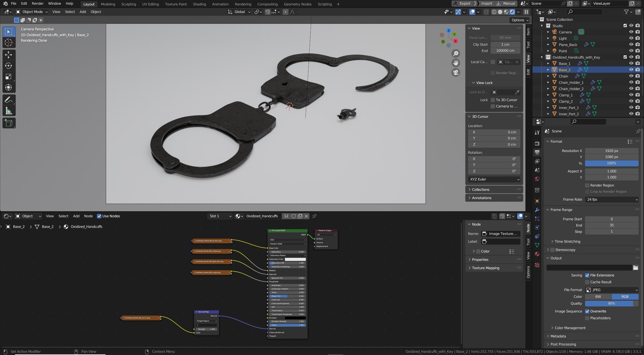Hide Chain object via eye icon
Image resolution: width=644 pixels, height=355 pixels.
(631, 76)
